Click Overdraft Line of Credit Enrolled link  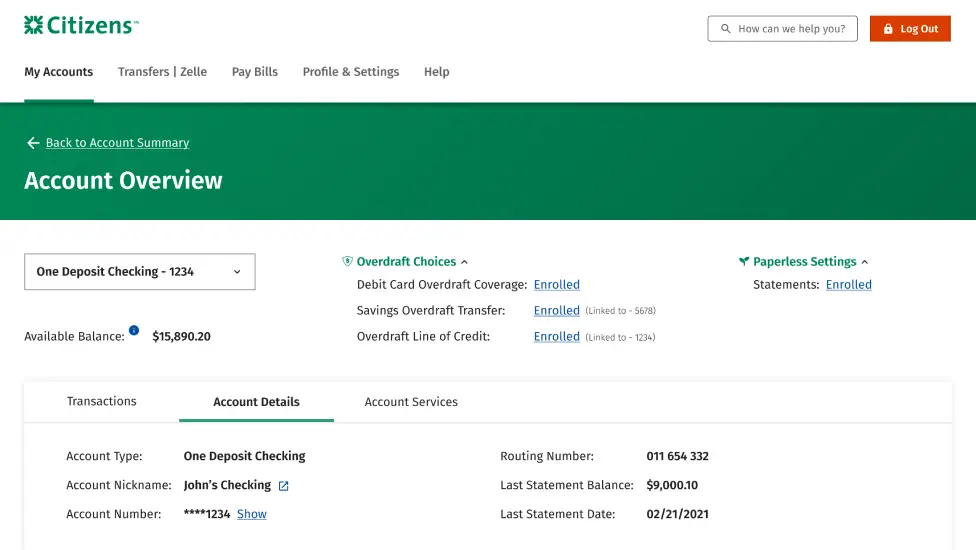point(556,337)
